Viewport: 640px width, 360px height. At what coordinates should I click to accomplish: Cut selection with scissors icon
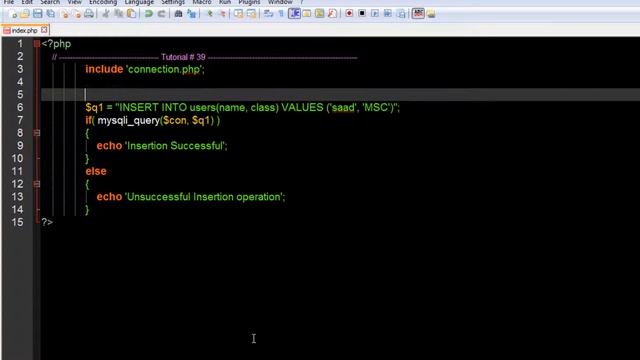point(106,14)
